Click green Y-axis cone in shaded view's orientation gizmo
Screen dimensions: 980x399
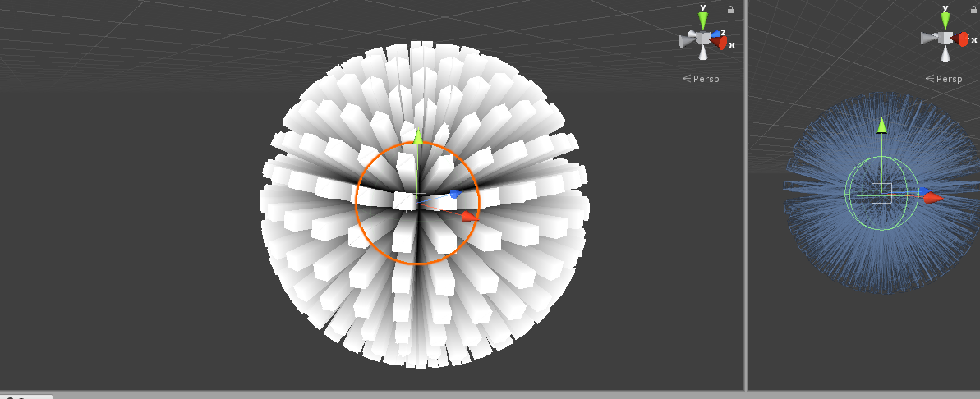click(x=703, y=21)
